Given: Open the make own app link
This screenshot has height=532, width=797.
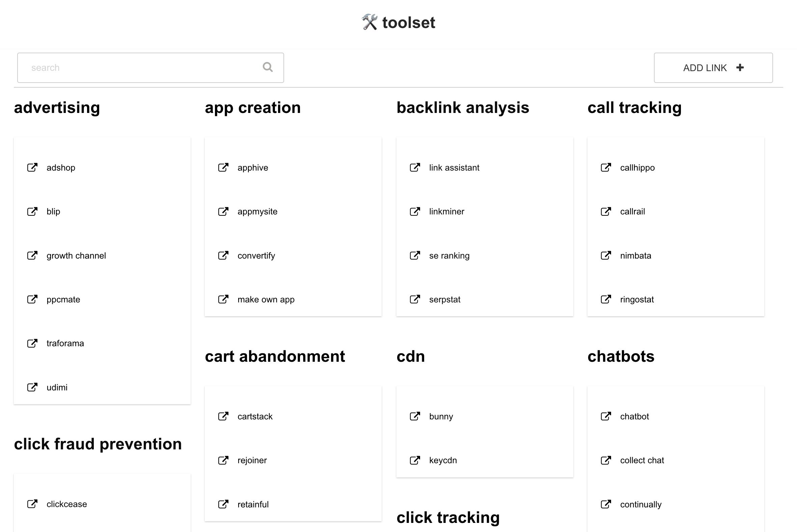Looking at the screenshot, I should pos(266,300).
